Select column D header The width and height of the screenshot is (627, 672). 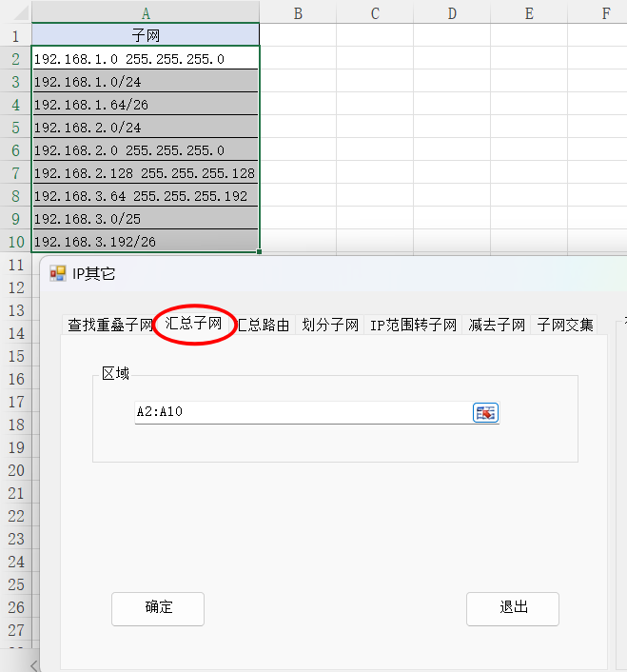tap(452, 13)
